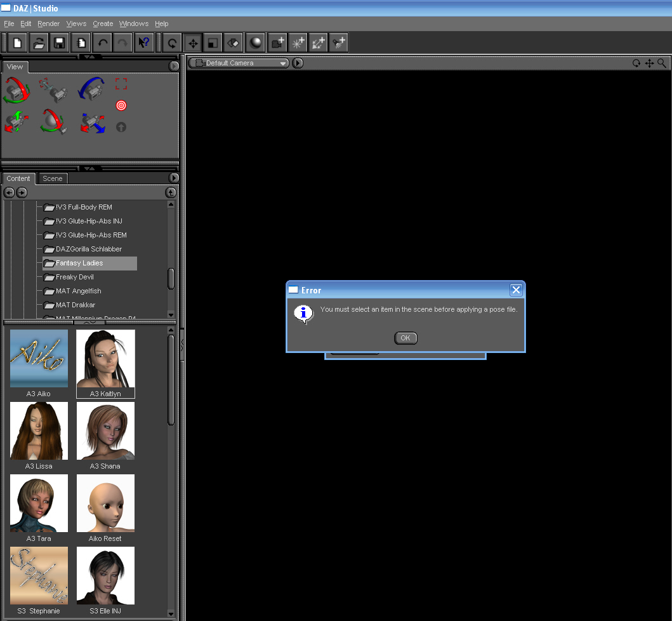672x621 pixels.
Task: Open the Windows menu
Action: 134,23
